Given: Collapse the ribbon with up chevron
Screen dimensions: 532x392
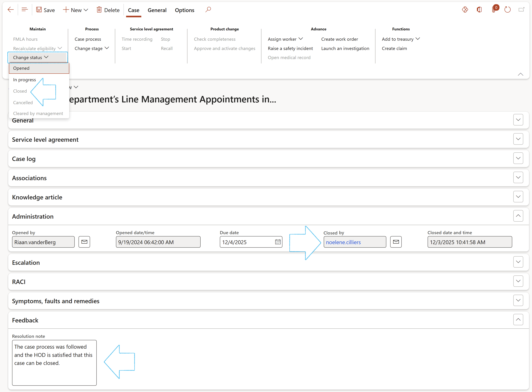Looking at the screenshot, I should (520, 74).
